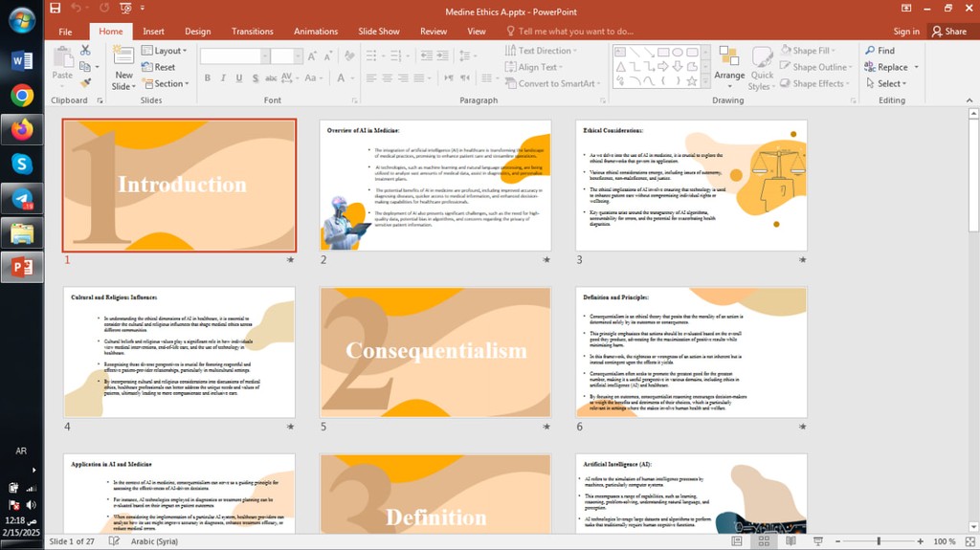Click the Save icon in the title bar
This screenshot has height=550, width=980.
click(x=56, y=8)
